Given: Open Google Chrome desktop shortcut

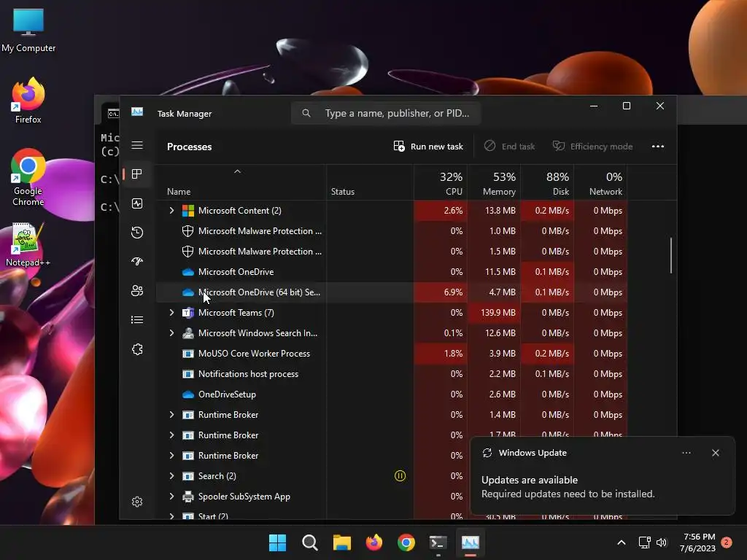Looking at the screenshot, I should pyautogui.click(x=28, y=177).
